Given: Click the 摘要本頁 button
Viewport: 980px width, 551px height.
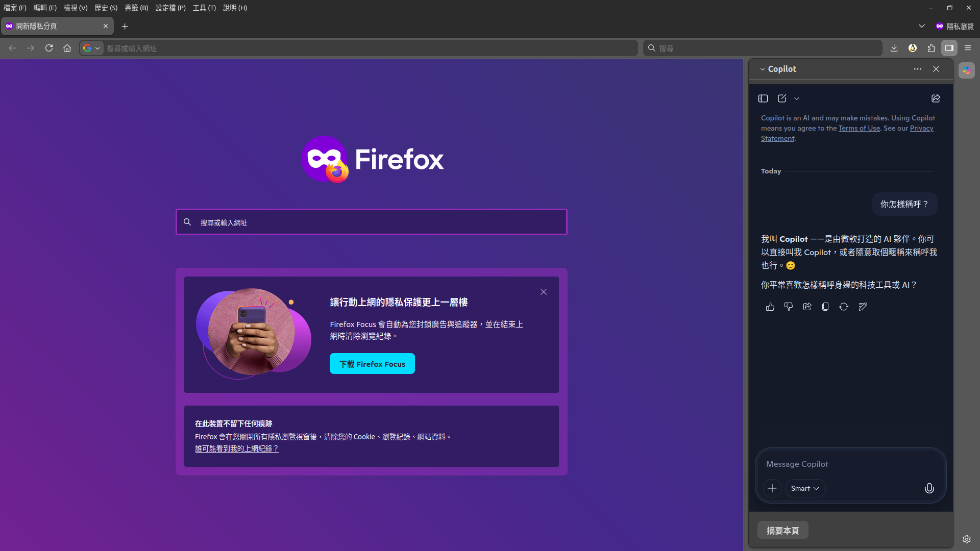Looking at the screenshot, I should (x=782, y=531).
